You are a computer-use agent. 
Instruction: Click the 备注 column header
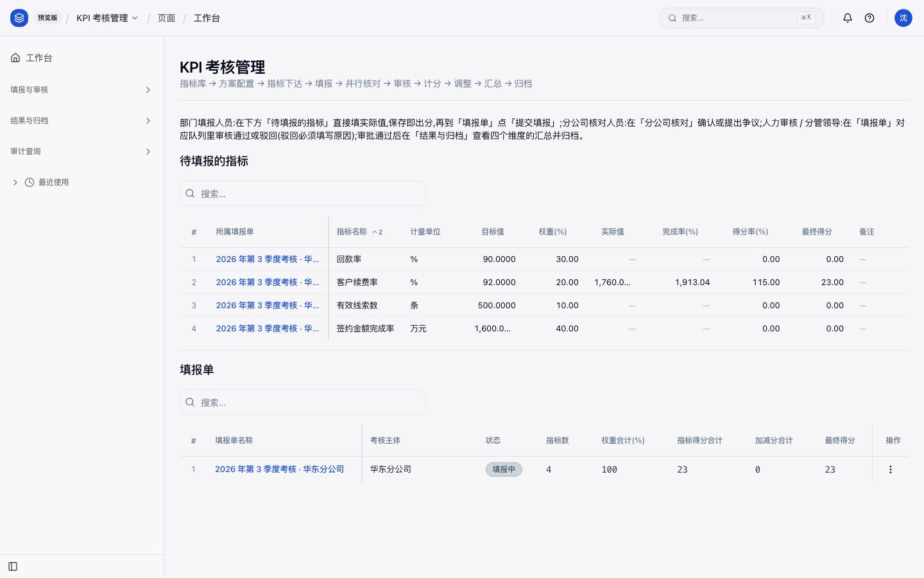[867, 232]
